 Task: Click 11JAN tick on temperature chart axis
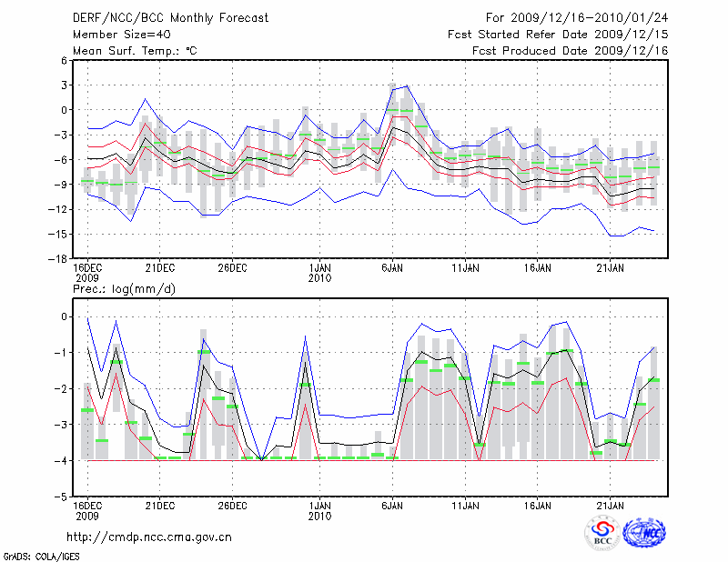(465, 268)
